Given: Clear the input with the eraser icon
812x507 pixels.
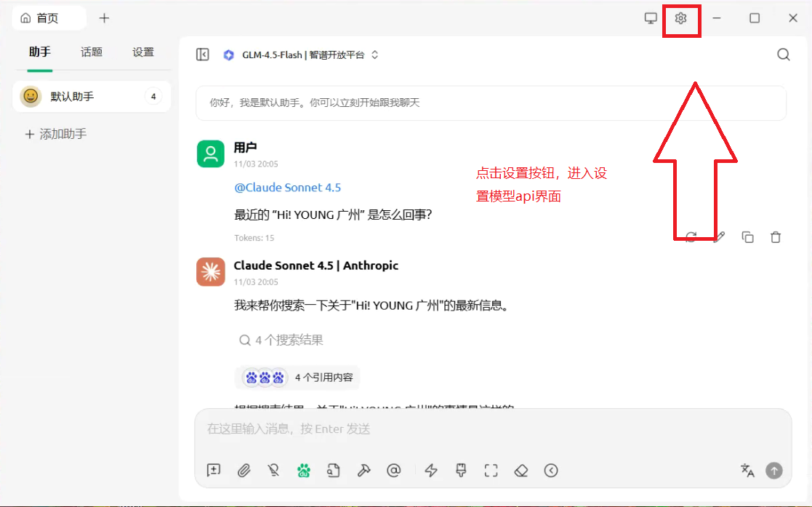Looking at the screenshot, I should coord(521,471).
